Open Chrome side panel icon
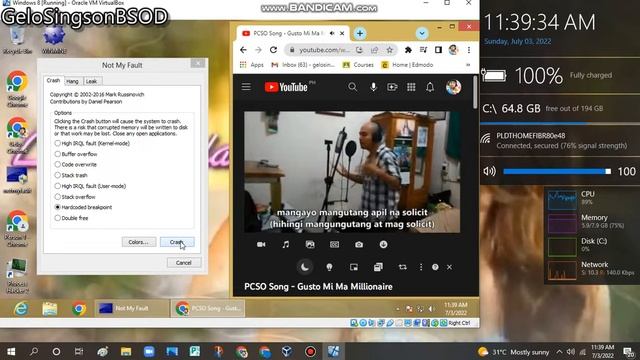This screenshot has height=360, width=640. click(x=438, y=50)
